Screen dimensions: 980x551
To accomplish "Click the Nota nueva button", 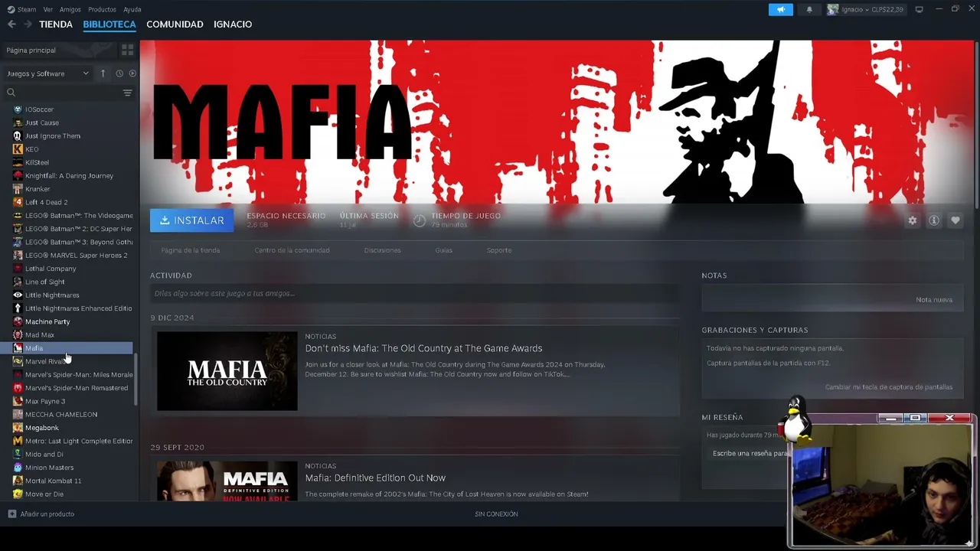I will coord(934,299).
